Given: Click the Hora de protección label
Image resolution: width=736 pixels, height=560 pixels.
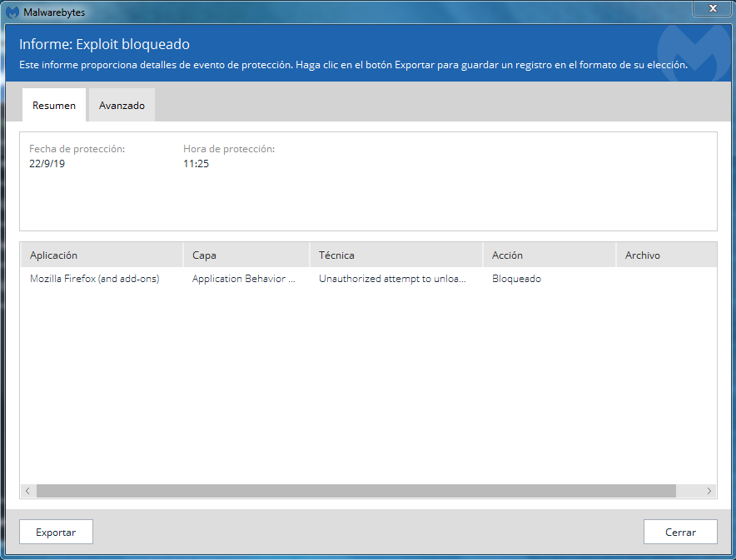Looking at the screenshot, I should 229,149.
